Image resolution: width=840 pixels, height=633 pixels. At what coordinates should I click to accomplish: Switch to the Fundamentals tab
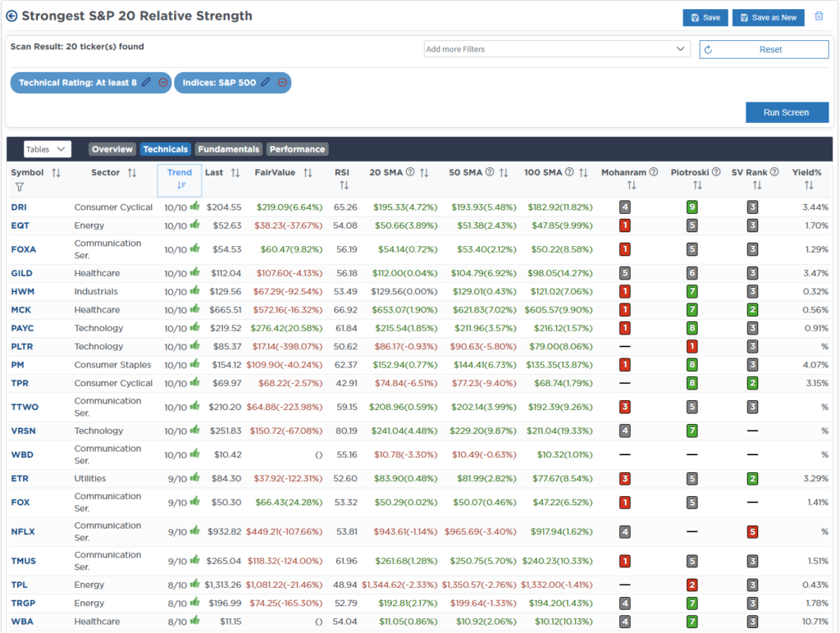click(x=229, y=149)
